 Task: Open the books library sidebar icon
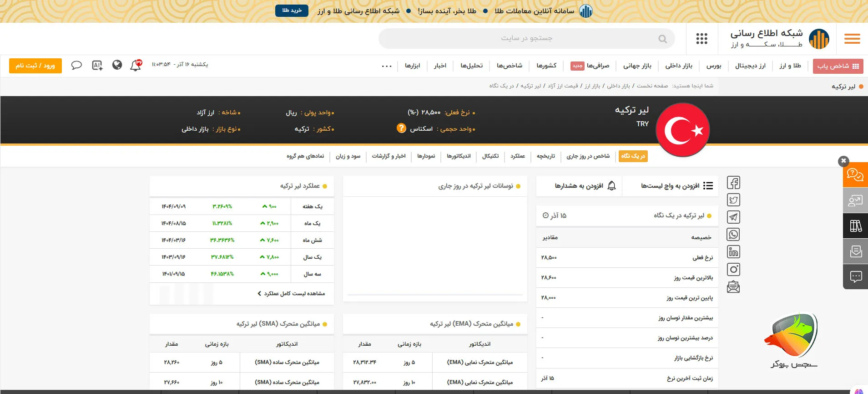[855, 225]
